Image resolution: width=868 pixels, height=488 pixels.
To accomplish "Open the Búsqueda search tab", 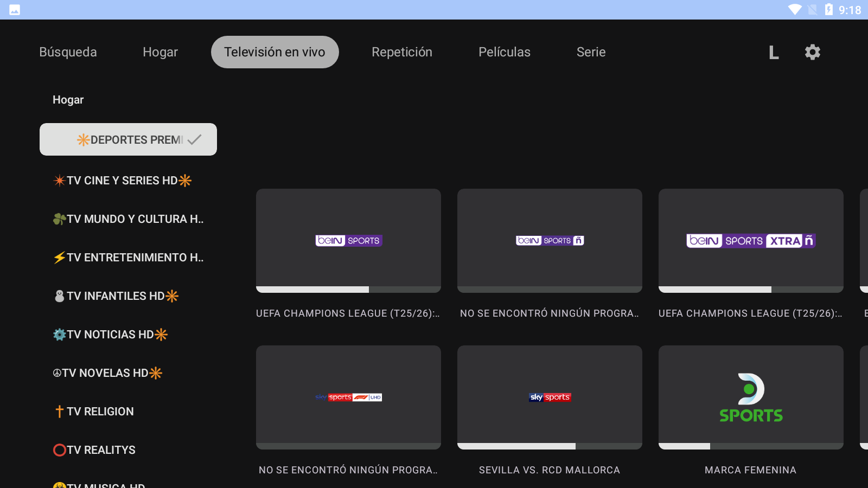I will (68, 52).
